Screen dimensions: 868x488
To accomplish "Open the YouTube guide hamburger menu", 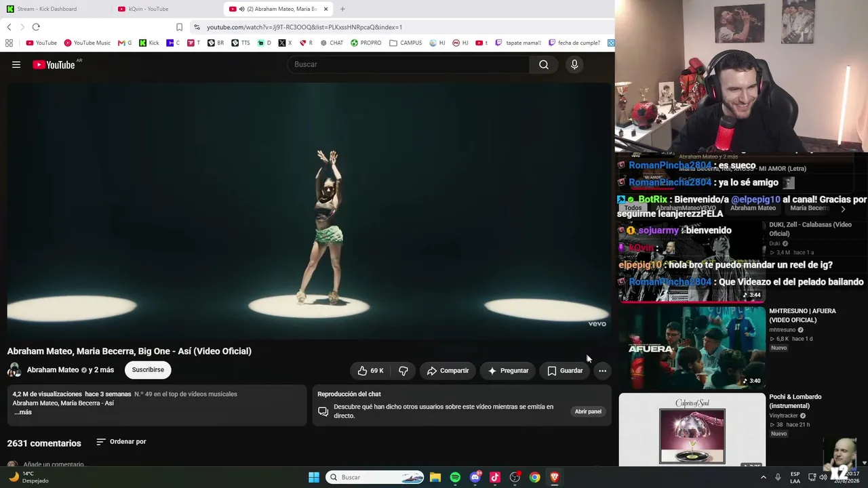I will [x=16, y=64].
